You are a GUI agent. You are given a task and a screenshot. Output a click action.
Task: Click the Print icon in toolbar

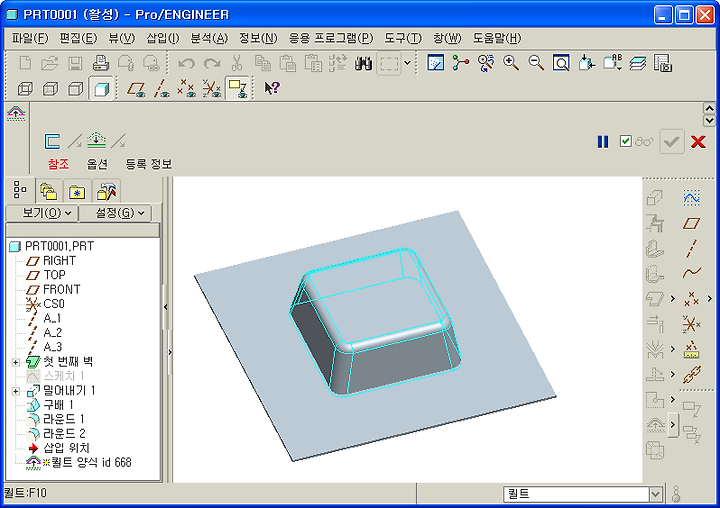101,63
